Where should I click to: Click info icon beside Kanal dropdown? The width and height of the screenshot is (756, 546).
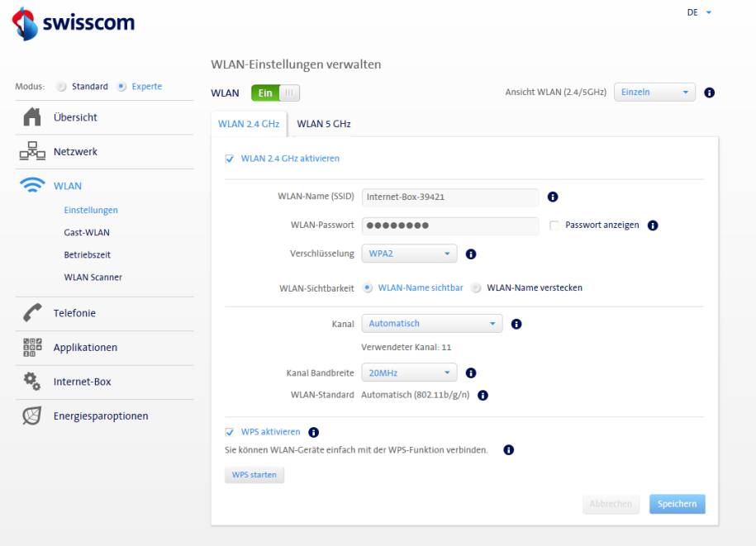pos(516,324)
